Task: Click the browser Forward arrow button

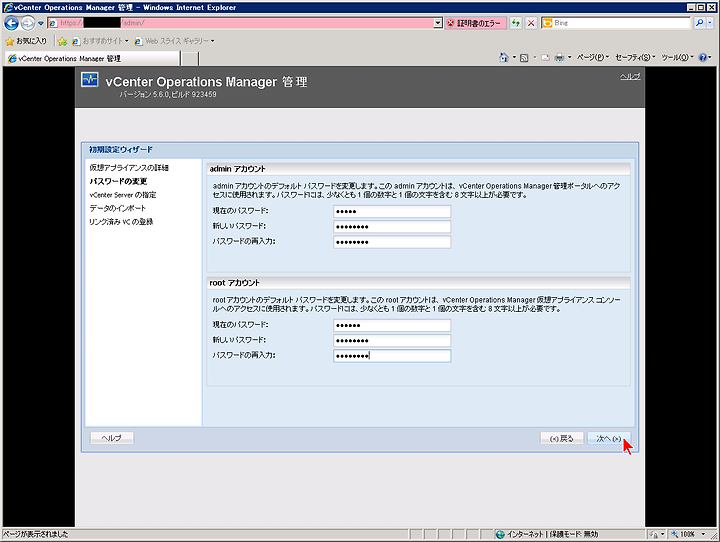Action: [x=28, y=23]
